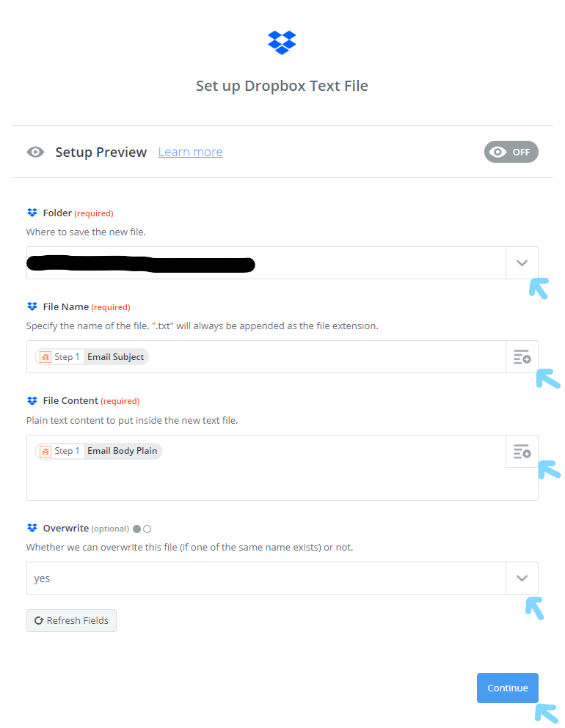Click the eye icon beside Setup Preview

(35, 152)
